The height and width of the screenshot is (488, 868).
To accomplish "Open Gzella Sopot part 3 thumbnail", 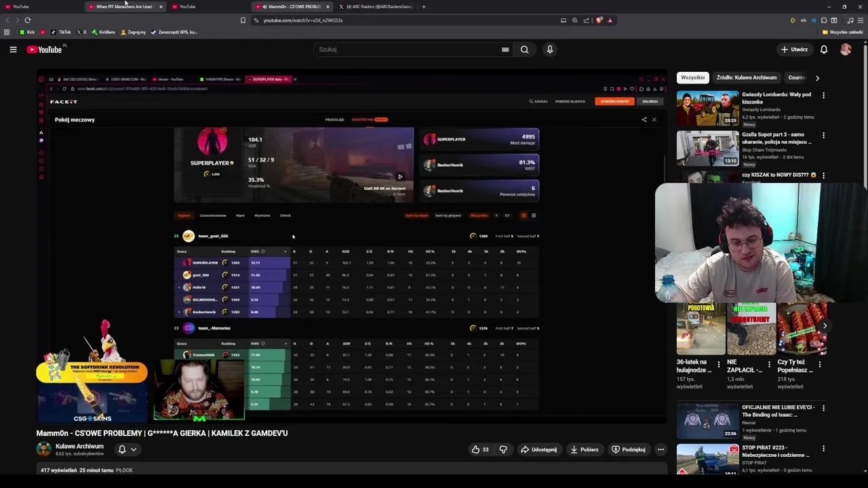I will [x=707, y=148].
